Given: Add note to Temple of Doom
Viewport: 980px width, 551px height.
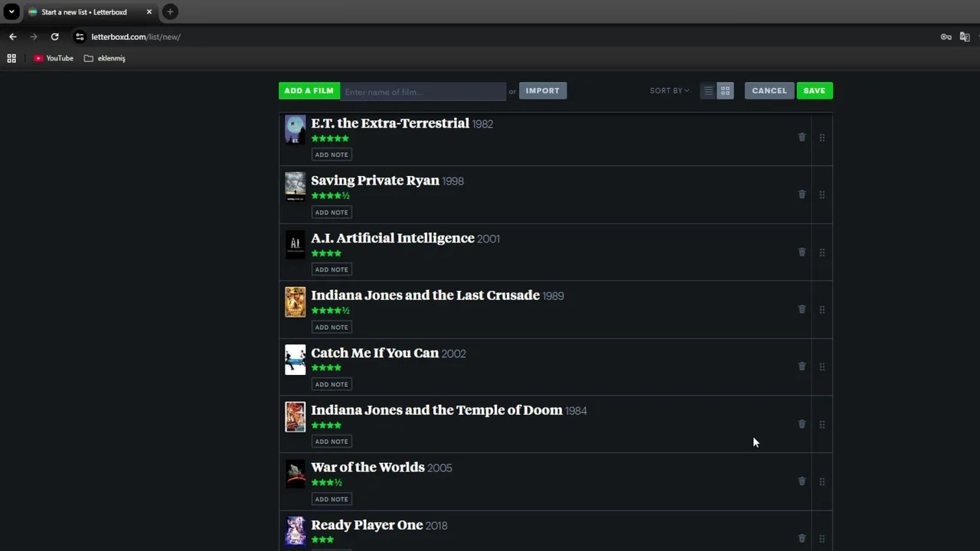Looking at the screenshot, I should pos(332,442).
